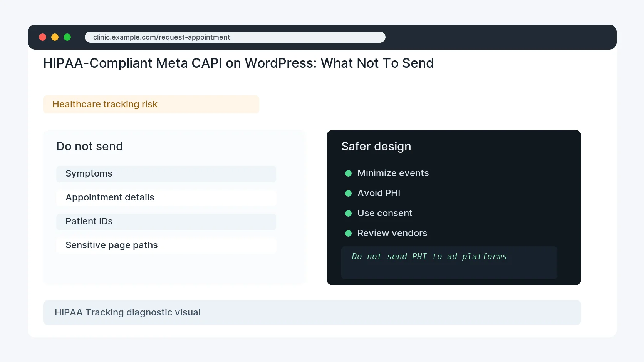
Task: Click the clinic.example.com/request-appointment address bar
Action: (235, 37)
